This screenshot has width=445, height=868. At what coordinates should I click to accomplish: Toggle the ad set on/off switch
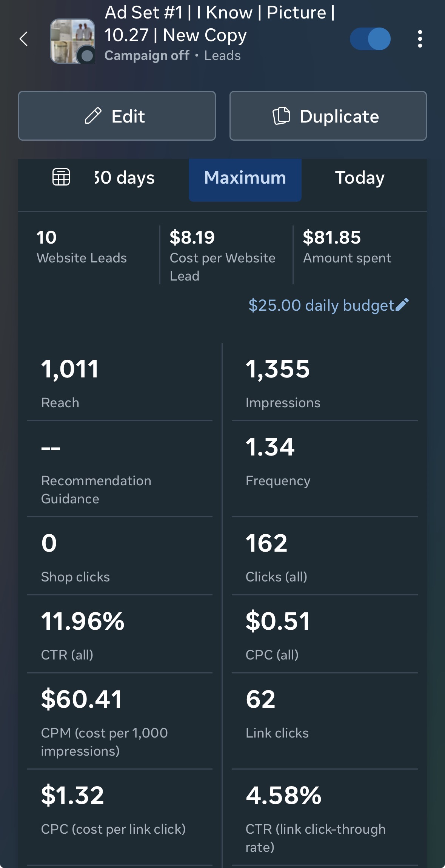coord(370,39)
